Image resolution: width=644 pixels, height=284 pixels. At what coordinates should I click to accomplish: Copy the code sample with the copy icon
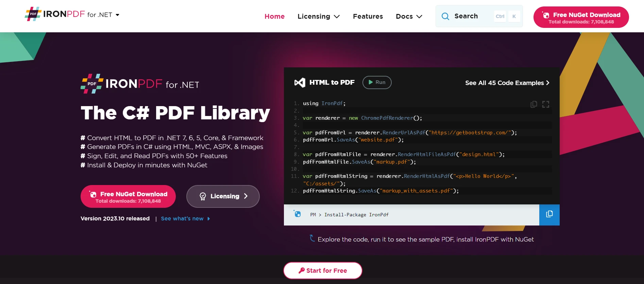point(534,104)
